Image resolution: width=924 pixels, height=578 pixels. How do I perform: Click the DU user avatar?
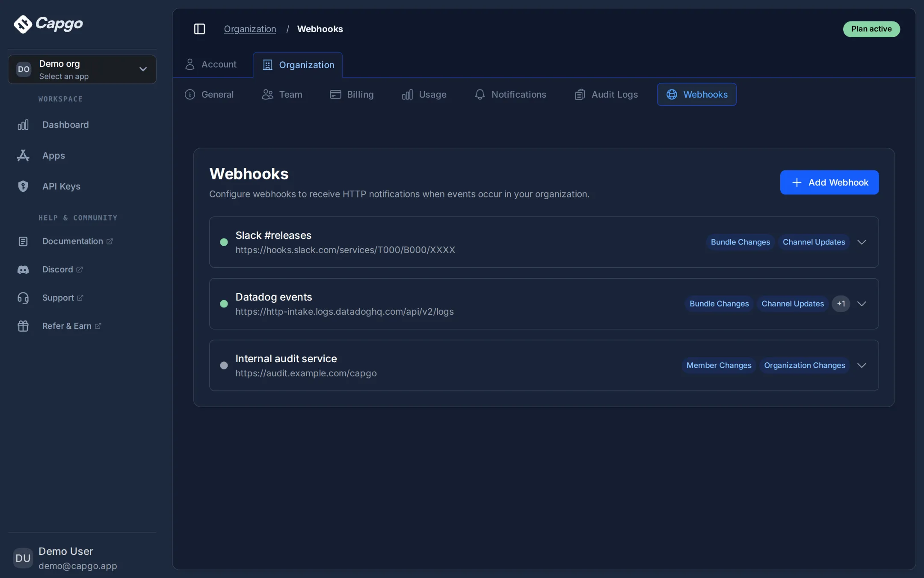pyautogui.click(x=23, y=558)
